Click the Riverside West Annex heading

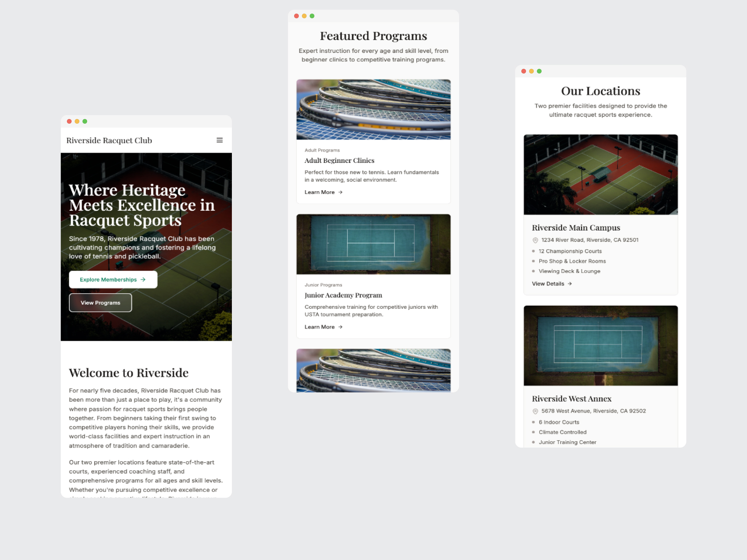pyautogui.click(x=572, y=399)
